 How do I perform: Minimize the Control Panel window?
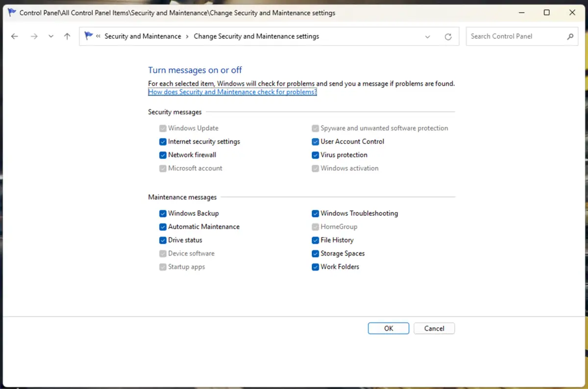[521, 13]
